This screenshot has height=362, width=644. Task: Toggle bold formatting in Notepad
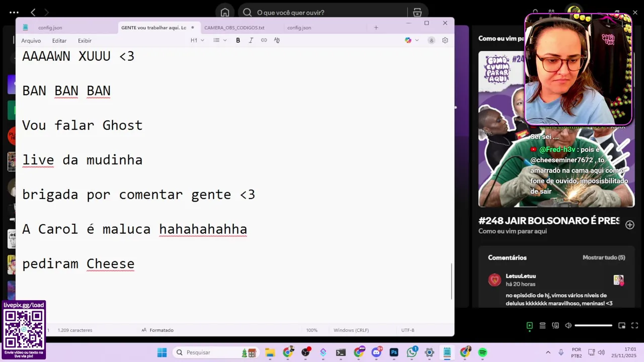[x=238, y=40]
